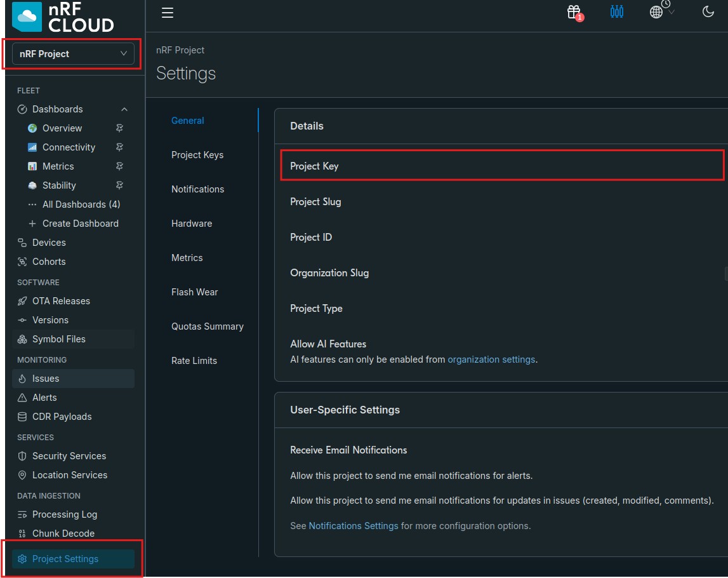Click the Project Settings gear icon
Image resolution: width=728 pixels, height=578 pixels.
pyautogui.click(x=22, y=559)
